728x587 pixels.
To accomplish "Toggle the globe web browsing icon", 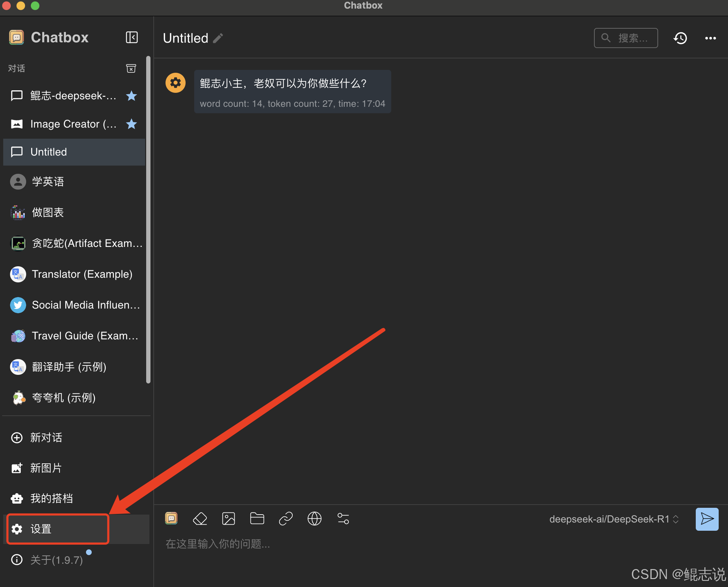I will click(314, 519).
